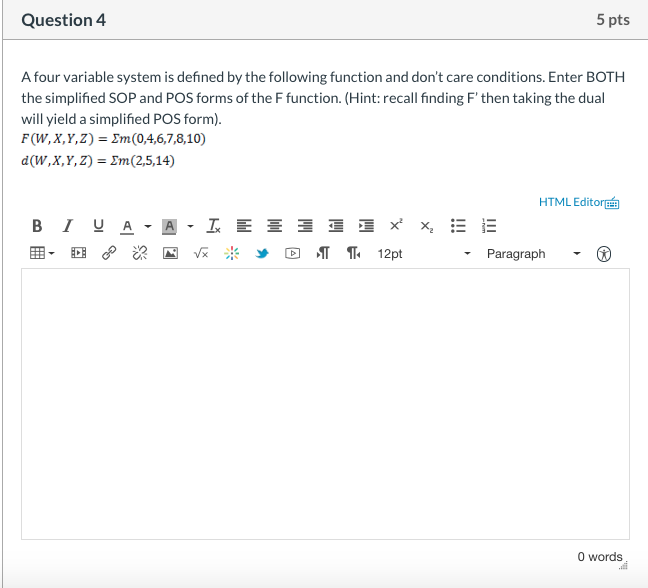The image size is (648, 588).
Task: Remove link with the unlink icon
Action: click(x=140, y=253)
